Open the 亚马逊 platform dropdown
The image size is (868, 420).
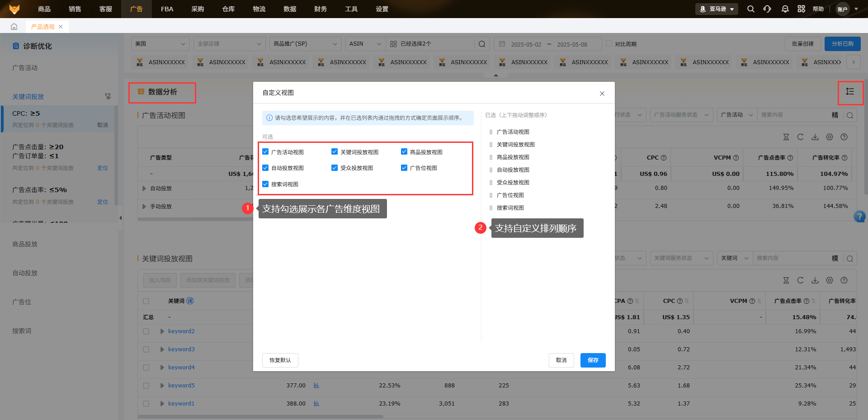tap(717, 9)
